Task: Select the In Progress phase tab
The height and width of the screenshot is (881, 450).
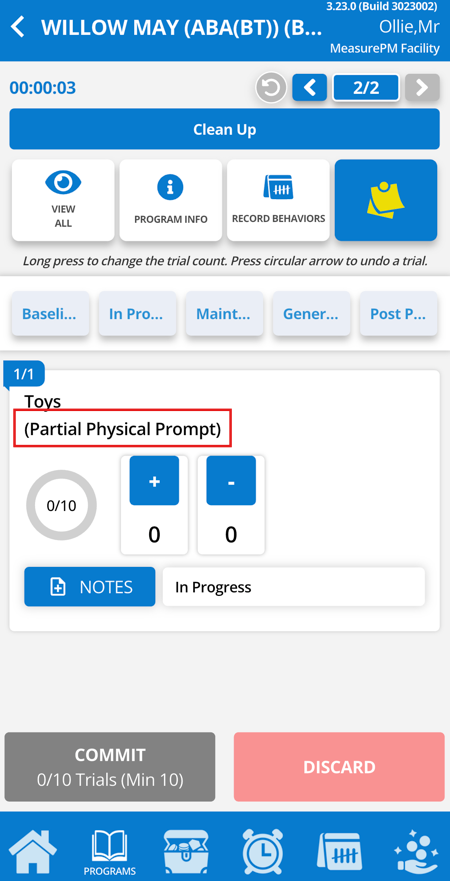Action: pyautogui.click(x=137, y=314)
